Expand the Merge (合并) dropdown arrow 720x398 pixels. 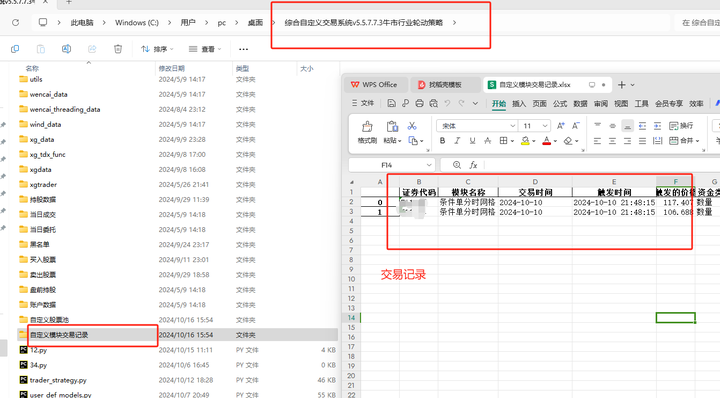click(697, 141)
